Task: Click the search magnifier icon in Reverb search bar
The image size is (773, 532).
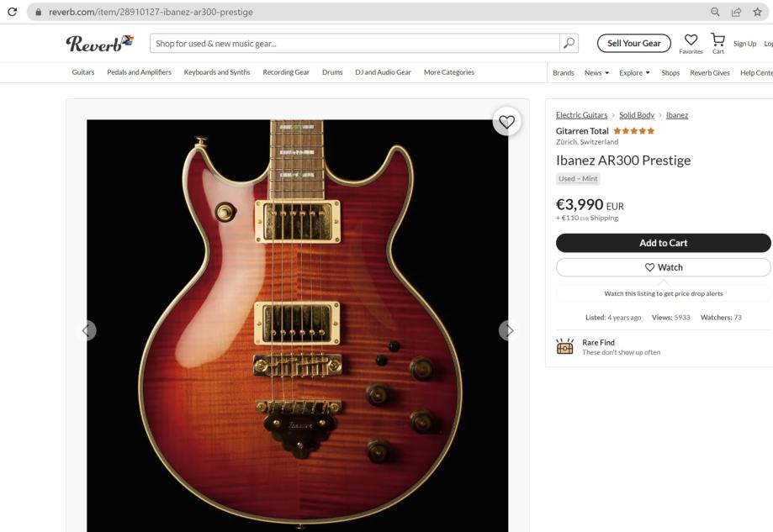Action: [x=569, y=44]
